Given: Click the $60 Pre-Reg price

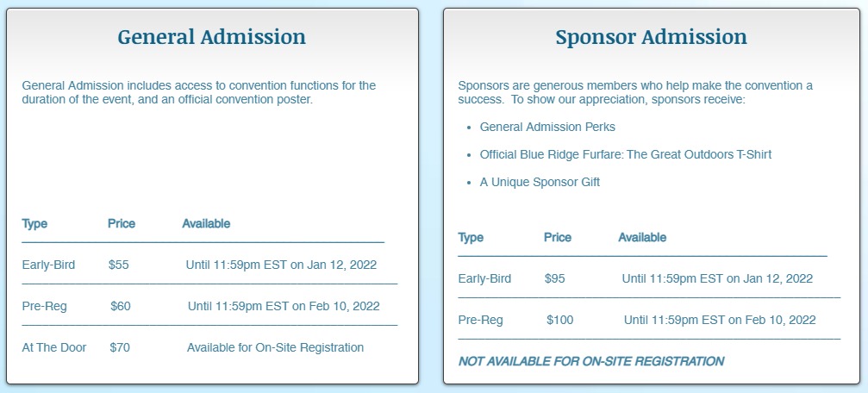Looking at the screenshot, I should (x=121, y=306).
